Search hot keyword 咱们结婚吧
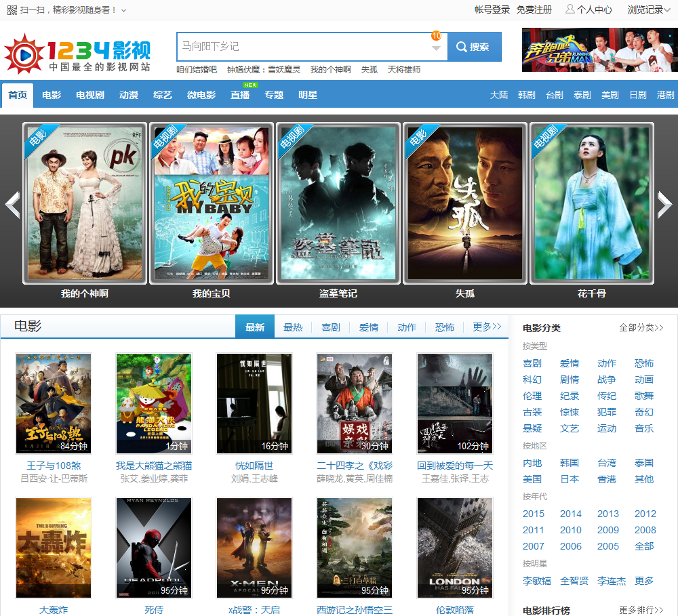Screen dimensions: 678x616 (x=197, y=70)
